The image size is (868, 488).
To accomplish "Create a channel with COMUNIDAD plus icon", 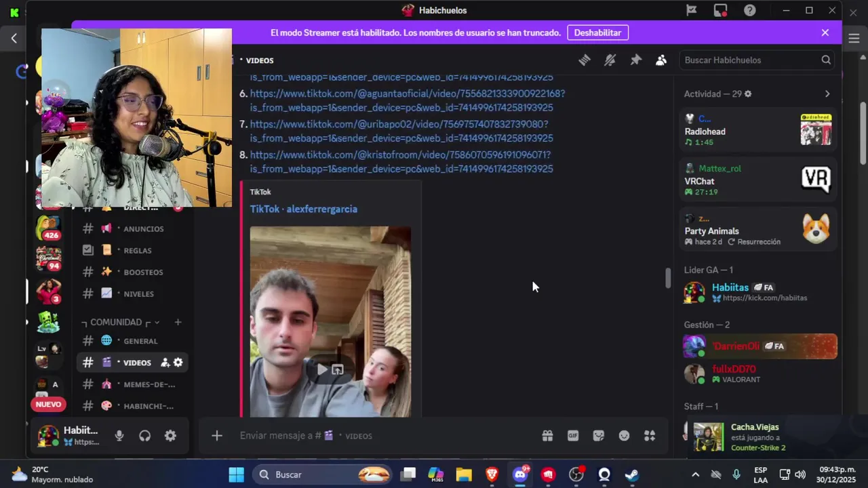I will coord(178,322).
